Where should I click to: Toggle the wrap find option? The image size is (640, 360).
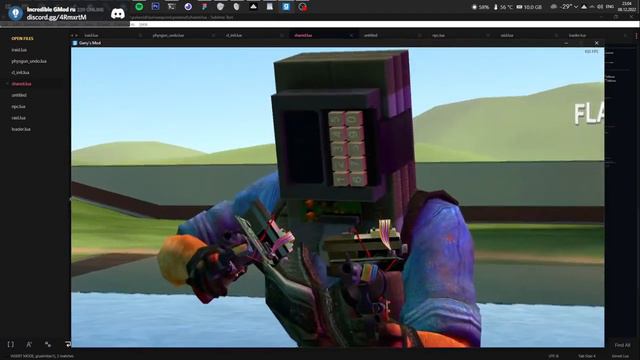pyautogui.click(x=68, y=344)
